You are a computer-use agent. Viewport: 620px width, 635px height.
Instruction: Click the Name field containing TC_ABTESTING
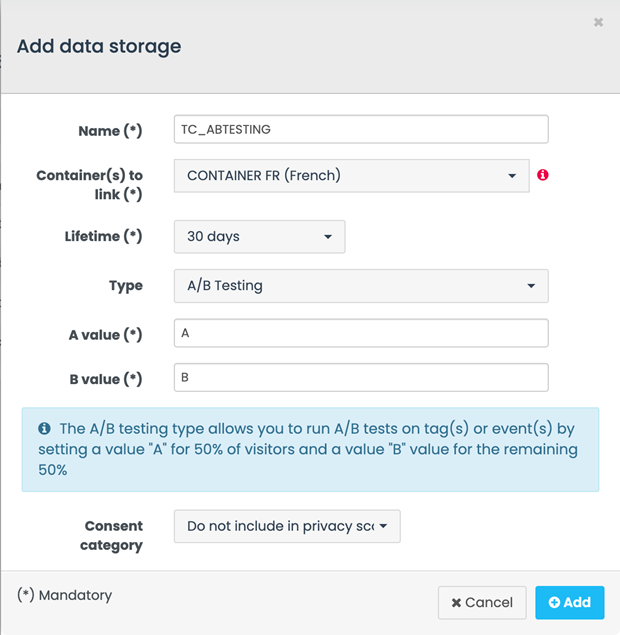361,130
